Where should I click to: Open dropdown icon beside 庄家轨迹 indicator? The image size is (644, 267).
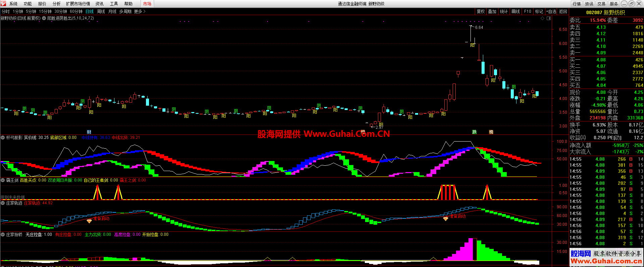pyautogui.click(x=3, y=203)
